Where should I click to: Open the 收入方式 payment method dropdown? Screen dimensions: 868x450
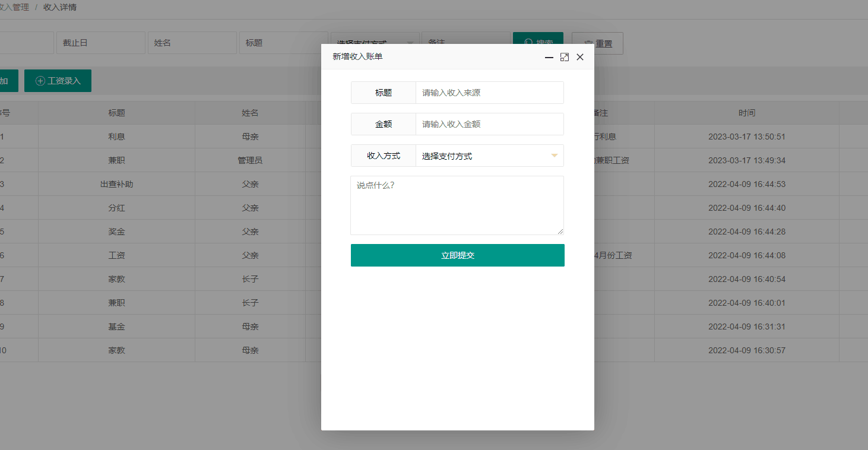click(x=489, y=156)
